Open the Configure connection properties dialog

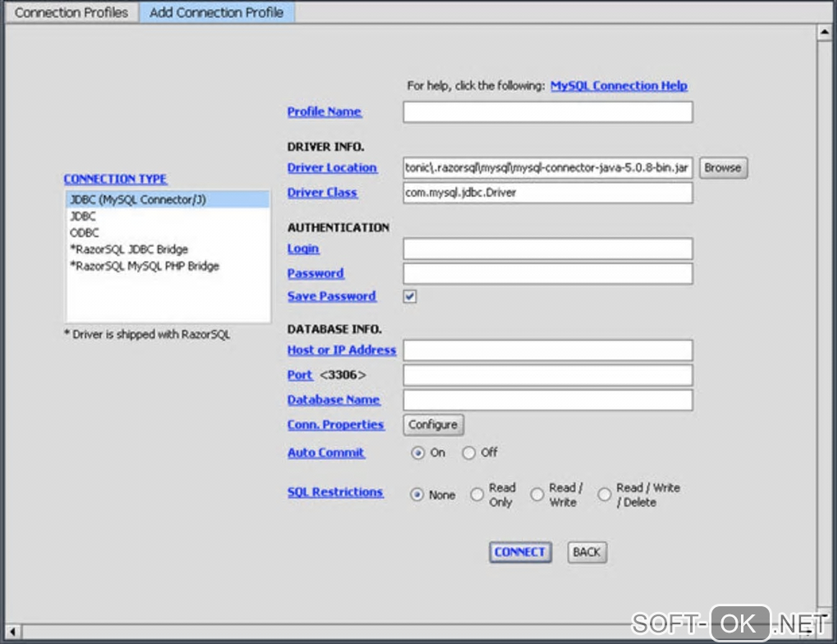pos(433,425)
